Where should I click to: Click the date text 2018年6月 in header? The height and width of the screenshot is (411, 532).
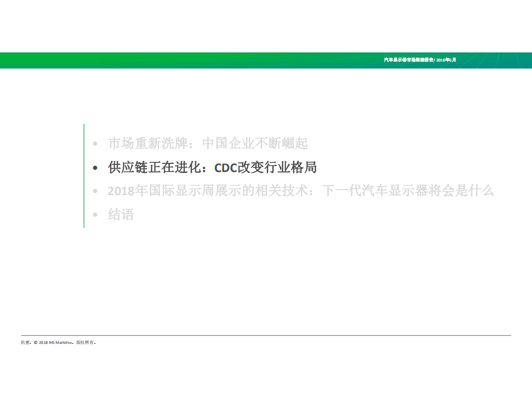446,60
